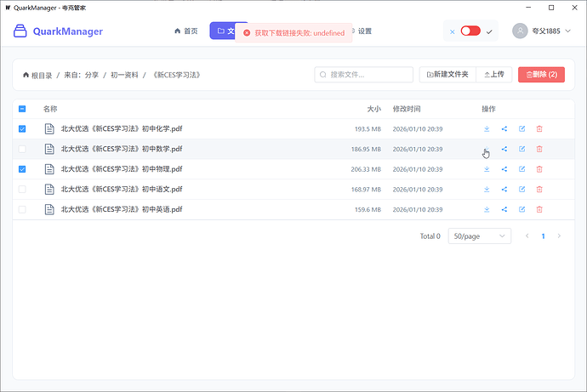587x392 pixels.
Task: Rename 初中英语.pdf using its edit icon
Action: [521, 209]
